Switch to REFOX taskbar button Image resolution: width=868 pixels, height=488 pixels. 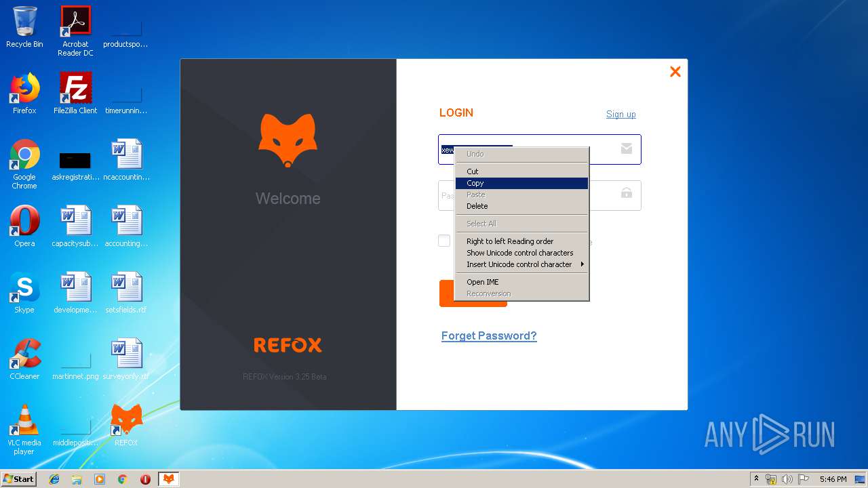(168, 479)
